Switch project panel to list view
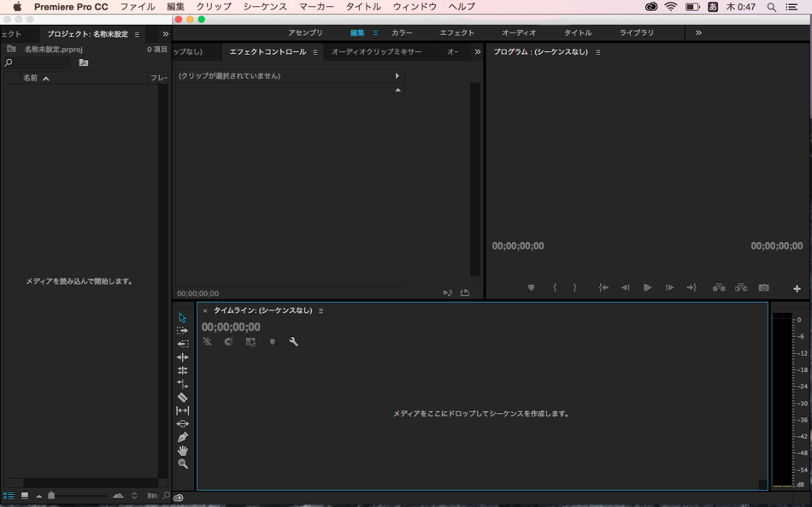812x507 pixels. [9, 496]
